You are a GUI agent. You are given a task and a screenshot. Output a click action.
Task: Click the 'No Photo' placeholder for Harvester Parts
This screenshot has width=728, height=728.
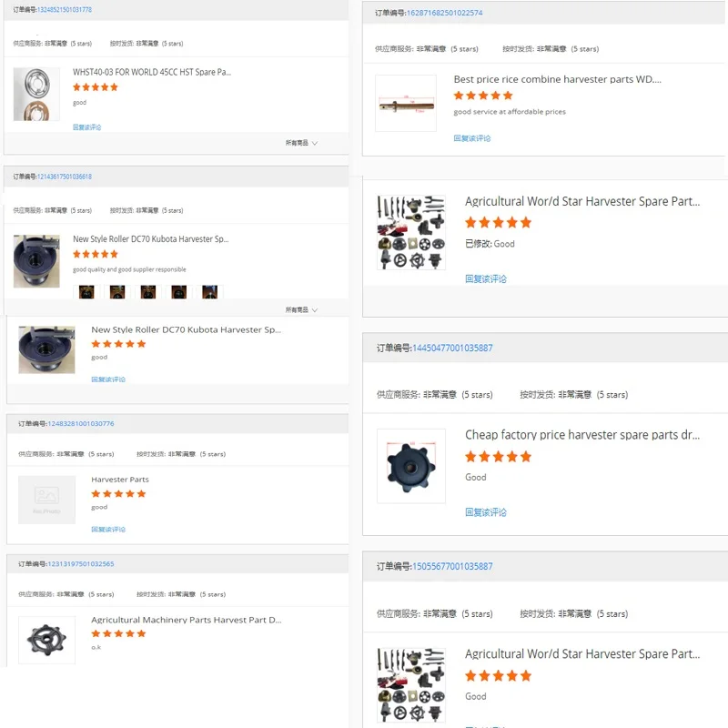tap(46, 499)
